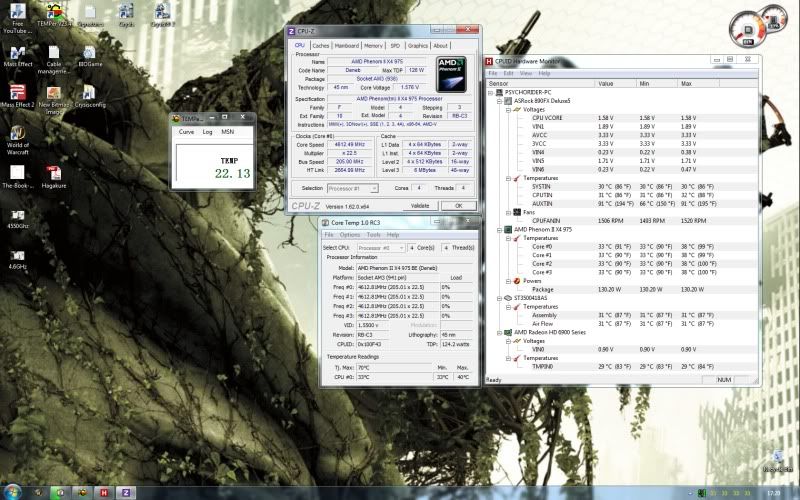
Task: Open the New Bitmap Image file
Action: [x=54, y=100]
